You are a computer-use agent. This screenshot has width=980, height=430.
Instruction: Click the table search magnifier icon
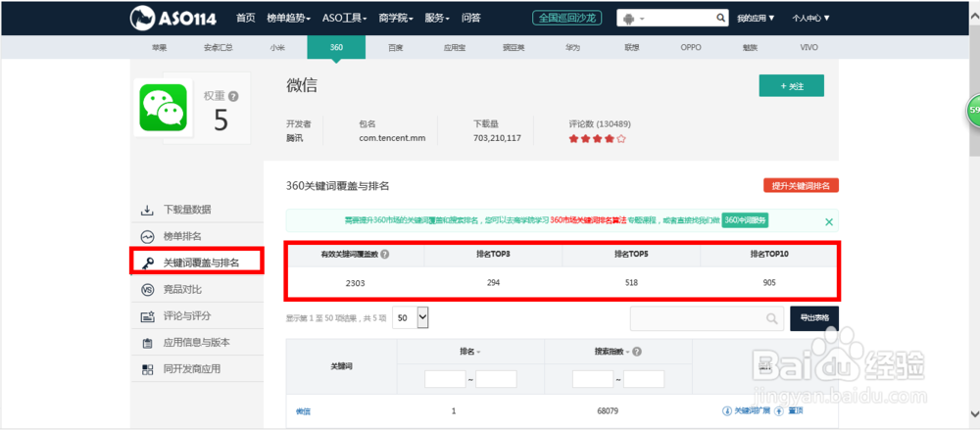773,318
